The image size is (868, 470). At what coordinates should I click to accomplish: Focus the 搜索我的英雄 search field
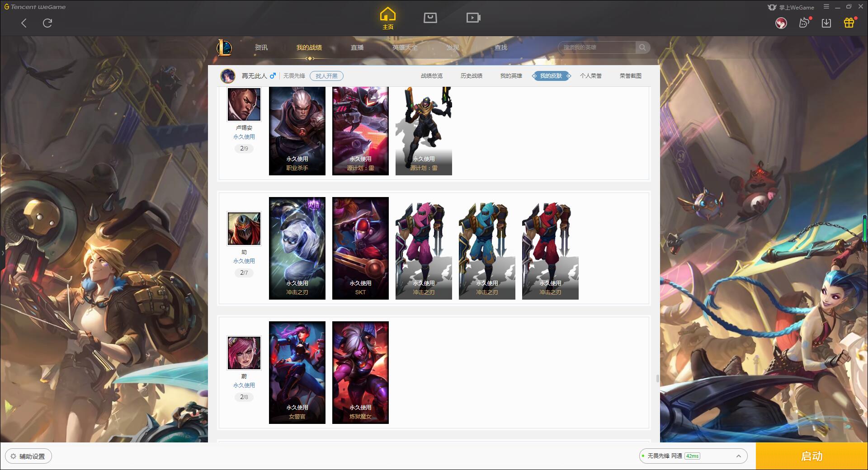coord(597,47)
